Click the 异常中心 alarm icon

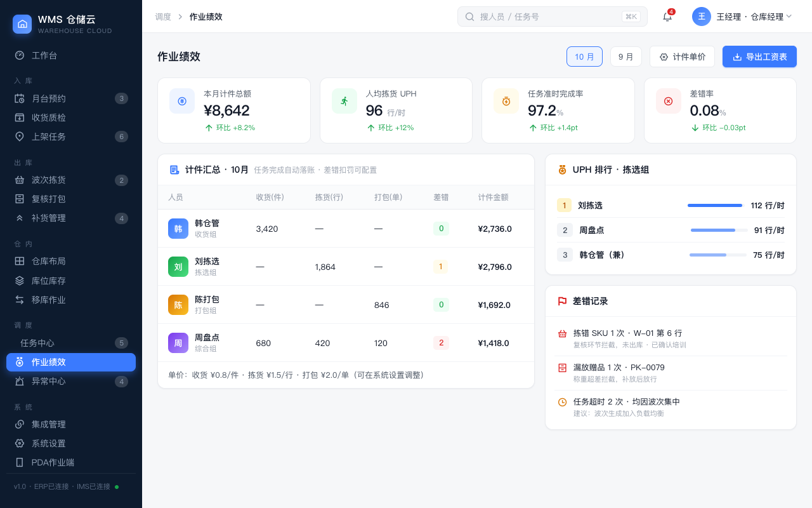click(x=20, y=381)
